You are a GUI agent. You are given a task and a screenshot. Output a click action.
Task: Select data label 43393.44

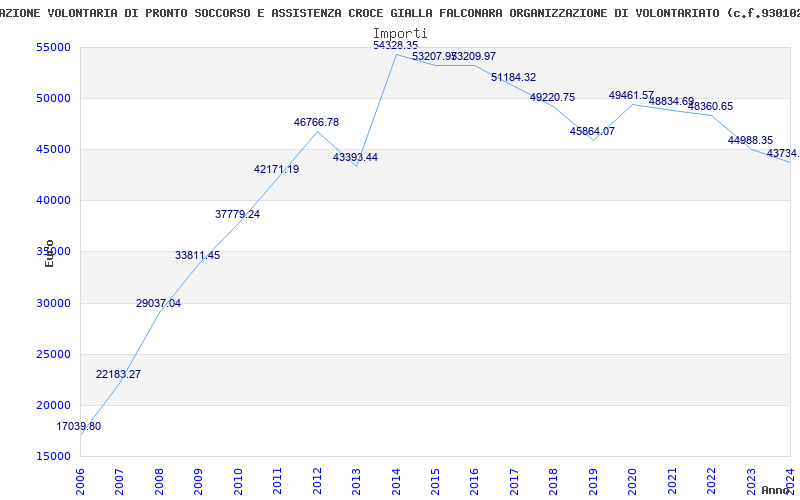click(x=356, y=158)
